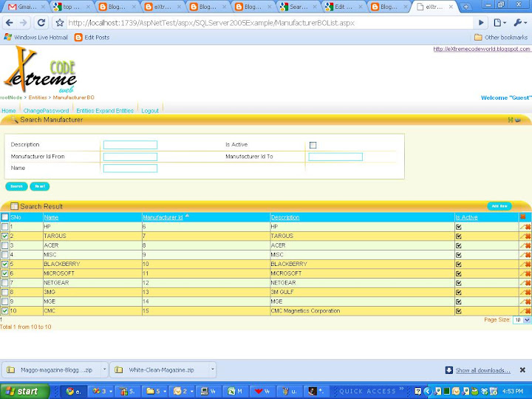Delete the HP row with the orange X
532x399 pixels.
pyautogui.click(x=528, y=227)
